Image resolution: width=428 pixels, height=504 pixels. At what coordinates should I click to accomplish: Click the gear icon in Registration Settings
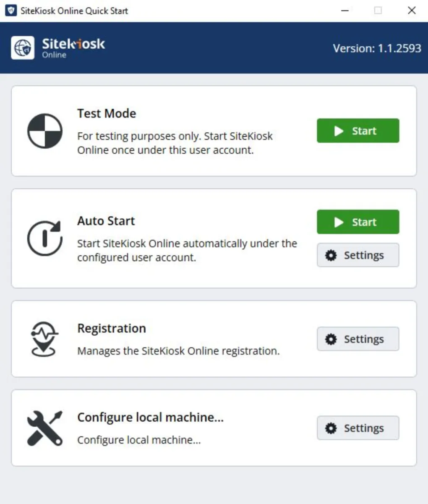click(x=331, y=339)
